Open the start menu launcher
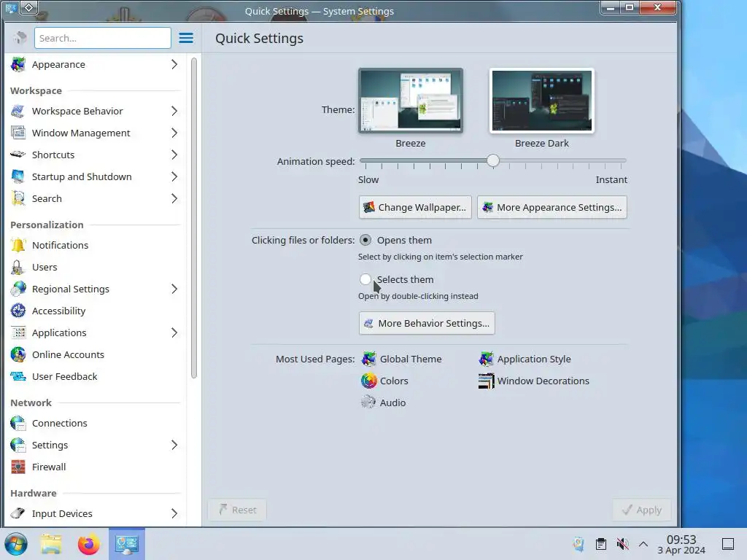Image resolution: width=747 pixels, height=560 pixels. (16, 544)
